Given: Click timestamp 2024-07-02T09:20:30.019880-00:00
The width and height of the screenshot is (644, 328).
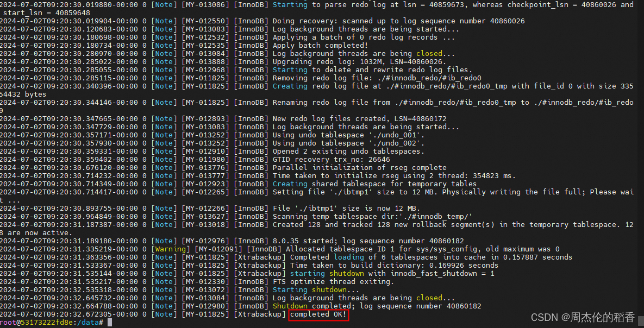Looking at the screenshot, I should click(x=70, y=5).
